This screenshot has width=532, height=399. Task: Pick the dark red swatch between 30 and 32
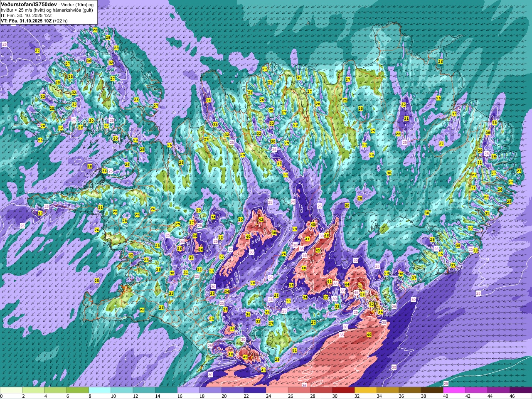click(344, 390)
